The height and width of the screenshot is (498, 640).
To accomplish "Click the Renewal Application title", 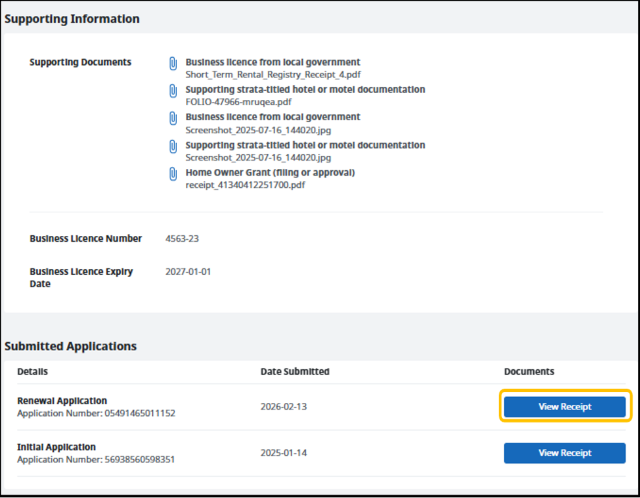I will click(62, 401).
